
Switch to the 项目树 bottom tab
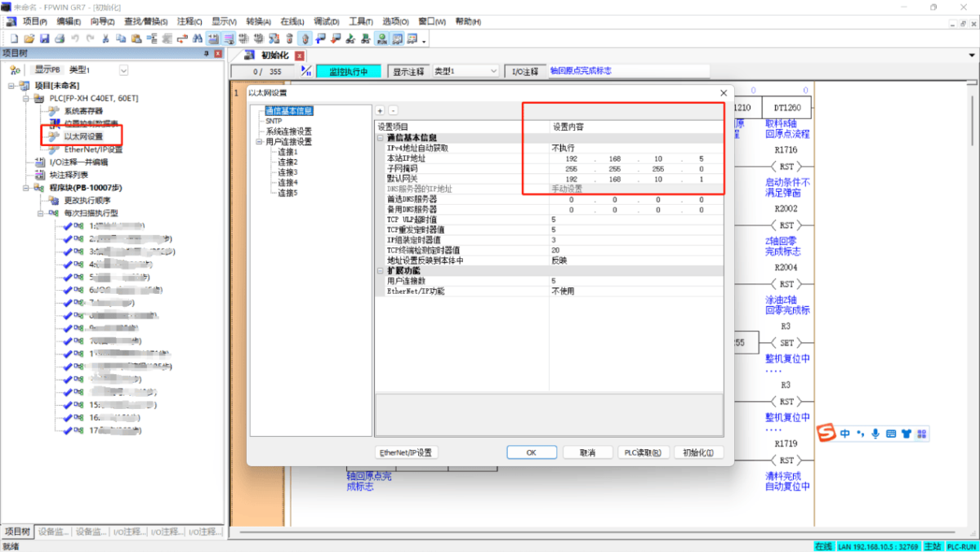(18, 532)
